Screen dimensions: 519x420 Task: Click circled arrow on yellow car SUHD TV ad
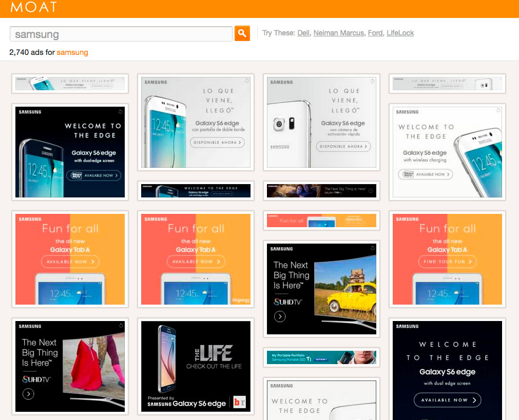280,316
